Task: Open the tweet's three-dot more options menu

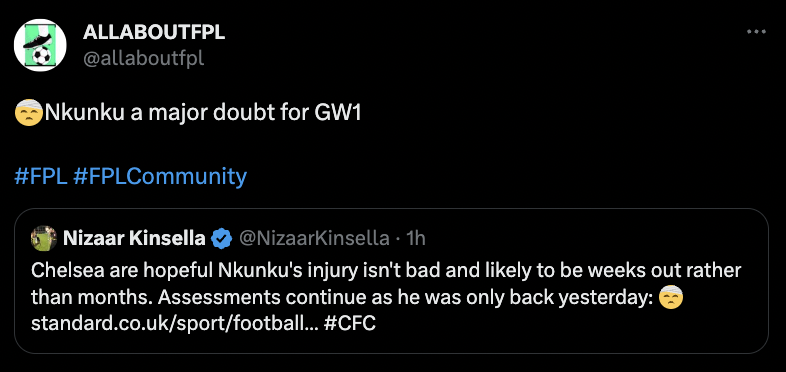Action: pyautogui.click(x=756, y=32)
